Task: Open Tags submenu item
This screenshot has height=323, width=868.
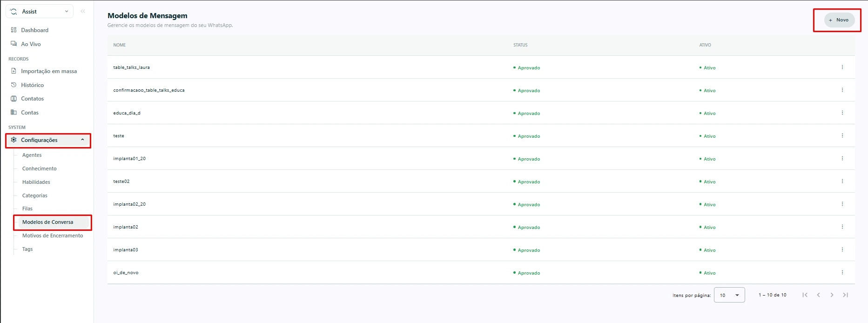Action: tap(27, 249)
